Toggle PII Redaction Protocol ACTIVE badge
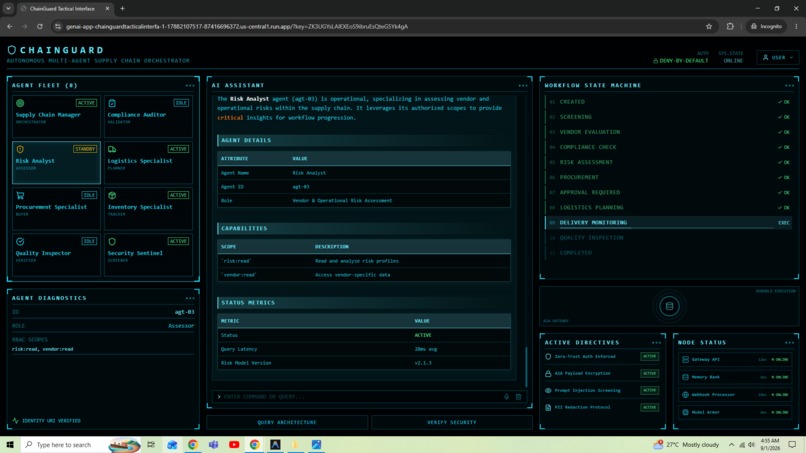The width and height of the screenshot is (806, 453). point(649,407)
